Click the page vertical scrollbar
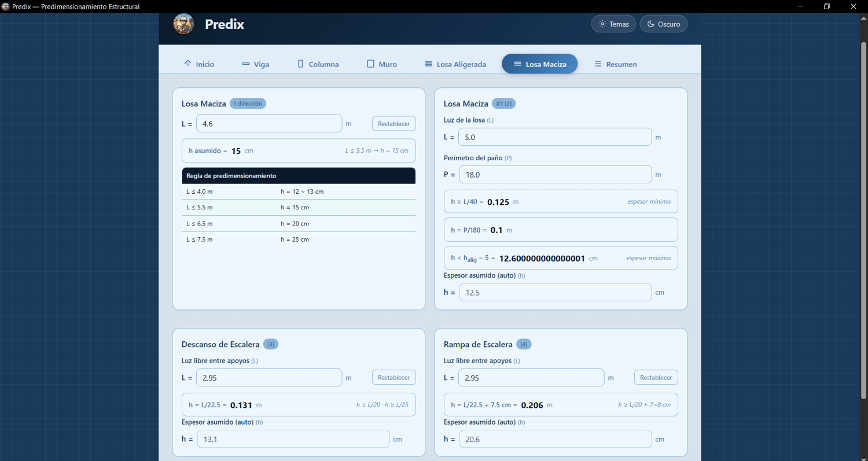868x461 pixels. coord(863,220)
